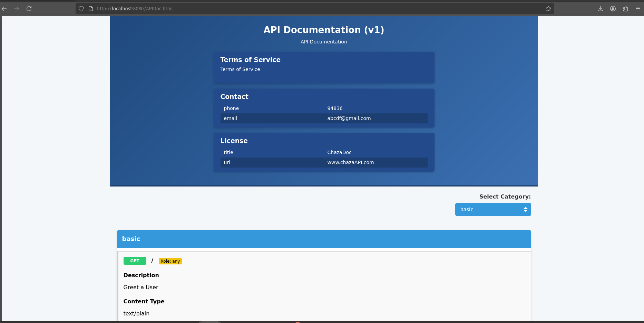
Task: Click the green GET method badge
Action: click(x=135, y=261)
